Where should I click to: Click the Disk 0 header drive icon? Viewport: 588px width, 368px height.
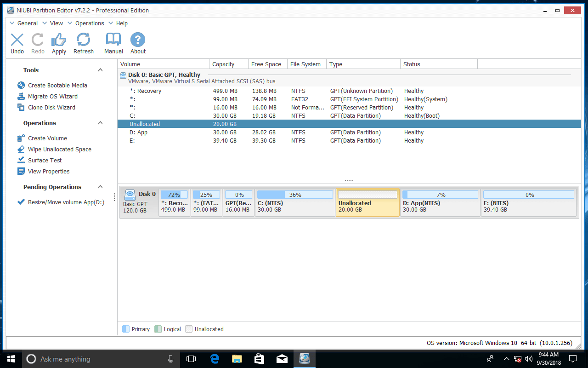tap(123, 75)
